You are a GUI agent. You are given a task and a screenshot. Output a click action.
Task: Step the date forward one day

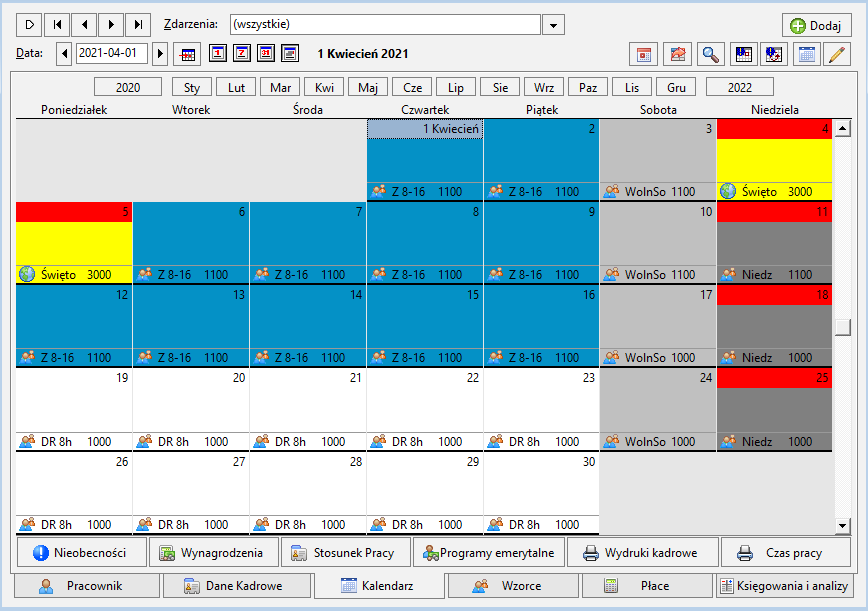pos(160,54)
